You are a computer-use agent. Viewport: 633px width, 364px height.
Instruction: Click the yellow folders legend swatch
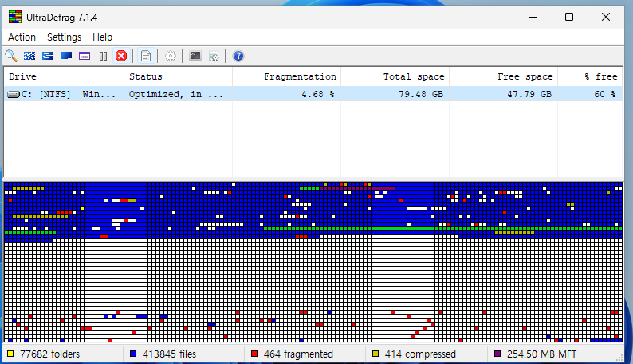10,354
